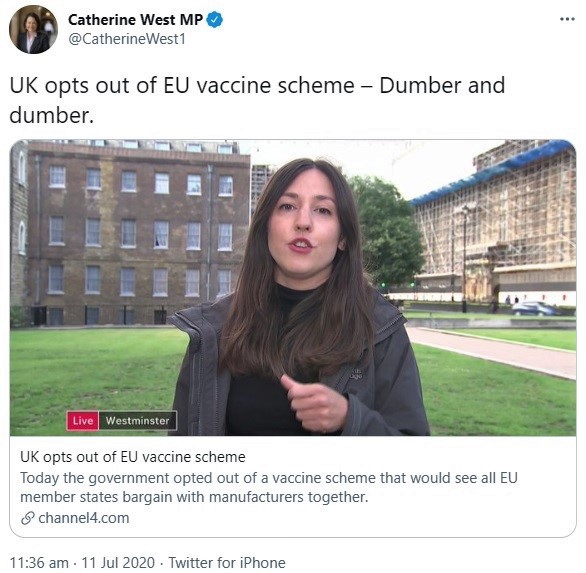Click the word "dumber." in the tweet
The height and width of the screenshot is (573, 586).
pyautogui.click(x=52, y=115)
